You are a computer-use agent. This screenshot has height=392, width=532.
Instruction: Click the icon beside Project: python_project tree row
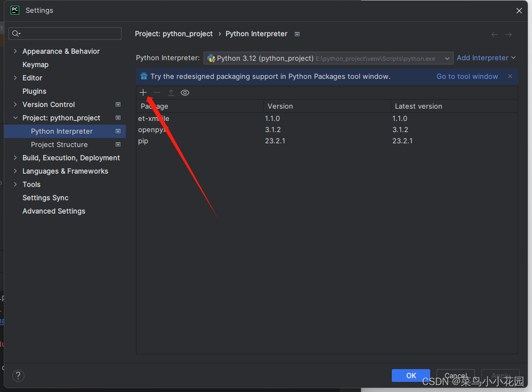118,118
